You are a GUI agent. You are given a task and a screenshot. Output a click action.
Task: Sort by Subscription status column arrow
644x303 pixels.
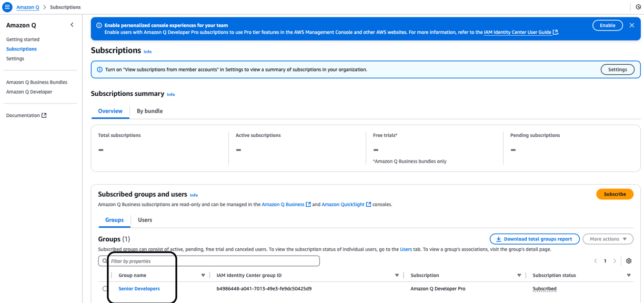(629, 276)
